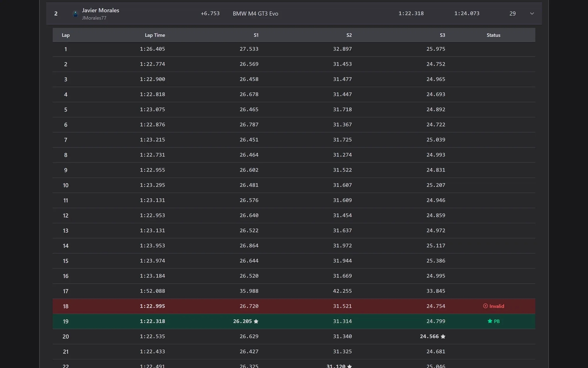Click star icon beside S3 time 24.566
The image size is (588, 368).
443,336
